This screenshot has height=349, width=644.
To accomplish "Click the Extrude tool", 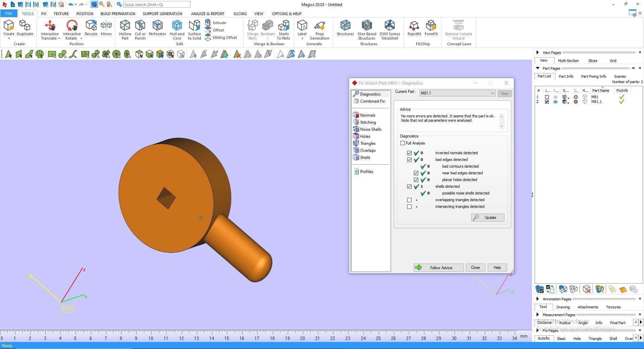I will 216,23.
